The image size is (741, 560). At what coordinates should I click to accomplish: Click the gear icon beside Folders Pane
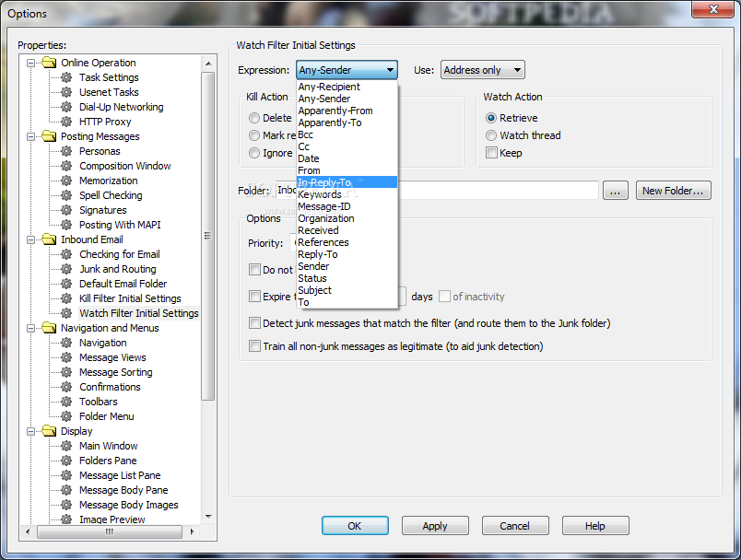click(66, 461)
